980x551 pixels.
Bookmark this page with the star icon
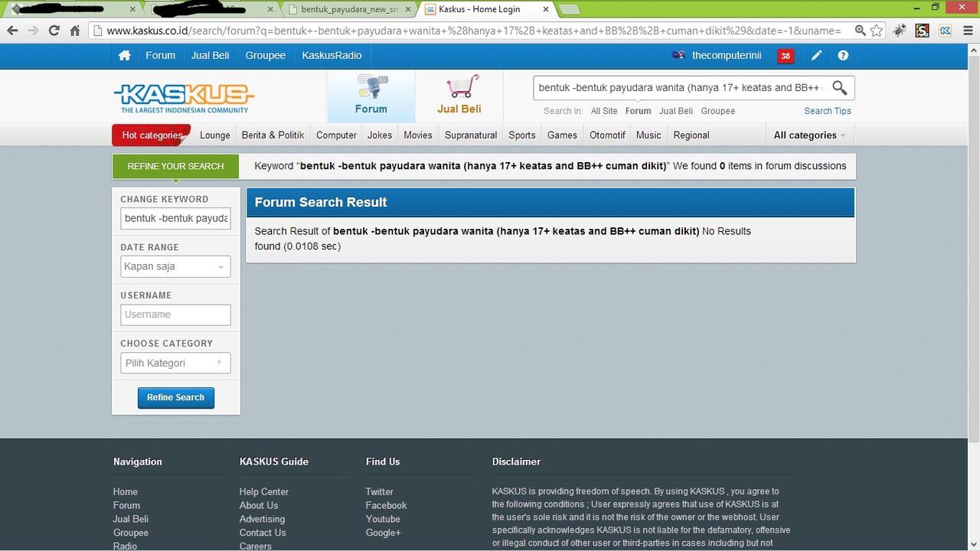point(877,31)
